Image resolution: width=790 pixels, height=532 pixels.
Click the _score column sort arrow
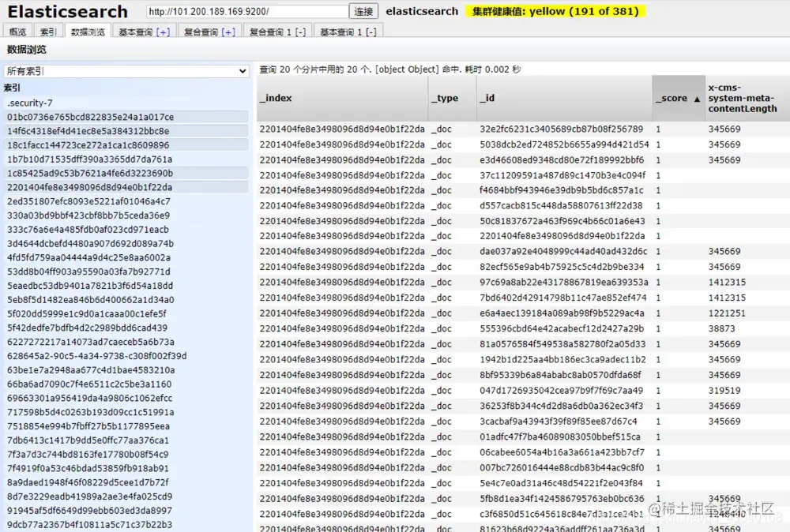point(697,99)
